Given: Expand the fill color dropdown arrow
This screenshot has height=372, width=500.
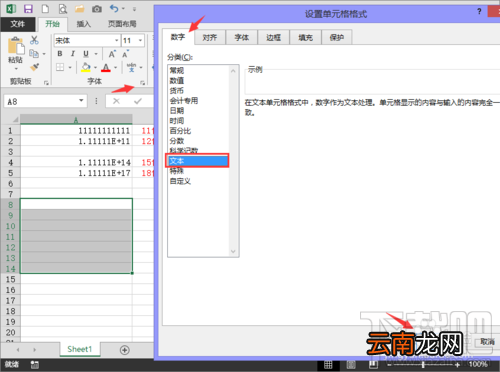Looking at the screenshot, I should tap(96, 67).
